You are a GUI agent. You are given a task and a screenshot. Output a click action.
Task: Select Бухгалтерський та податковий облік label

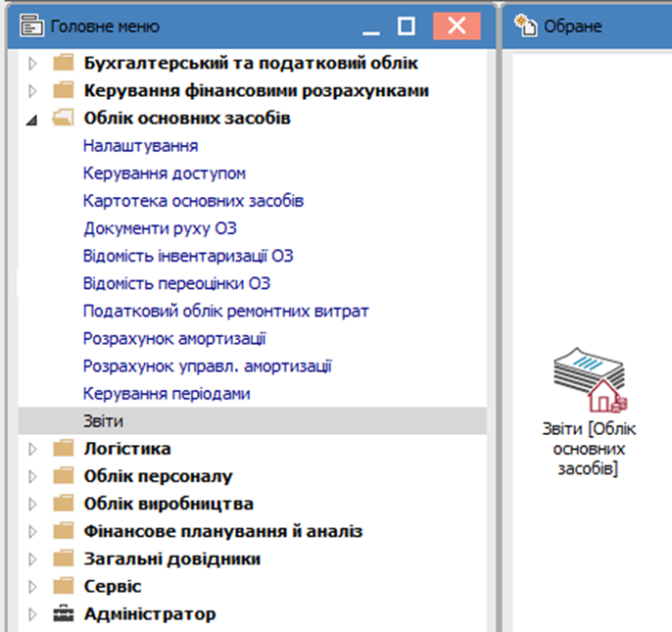coord(251,63)
